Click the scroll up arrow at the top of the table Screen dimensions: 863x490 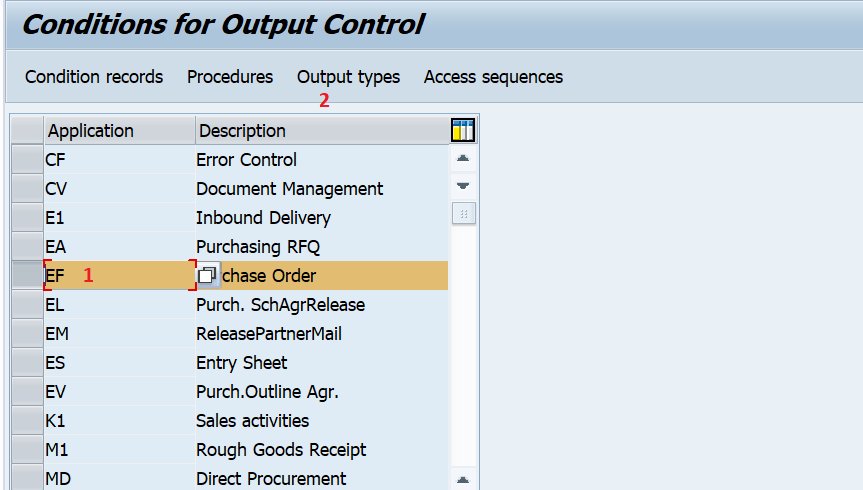(463, 159)
